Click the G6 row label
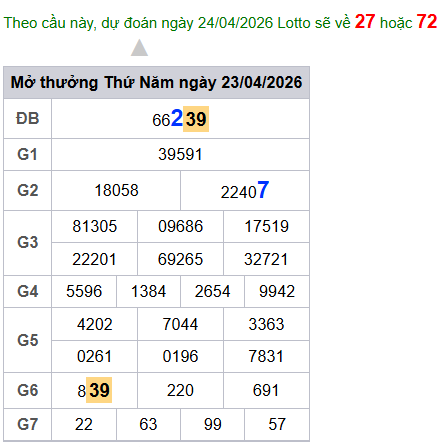Image resolution: width=440 pixels, height=447 pixels. (28, 390)
